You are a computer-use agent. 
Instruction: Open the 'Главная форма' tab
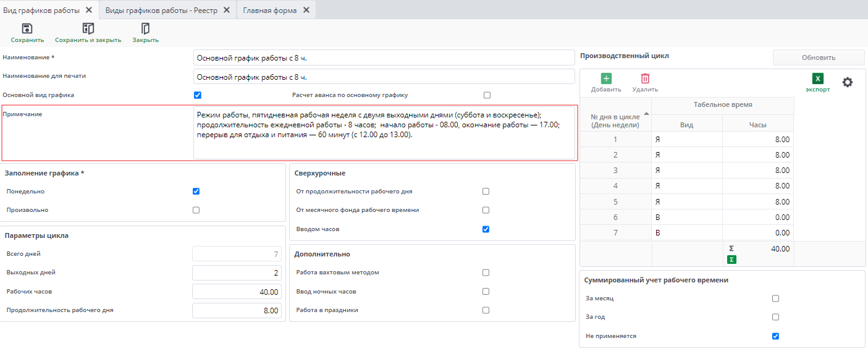[269, 11]
